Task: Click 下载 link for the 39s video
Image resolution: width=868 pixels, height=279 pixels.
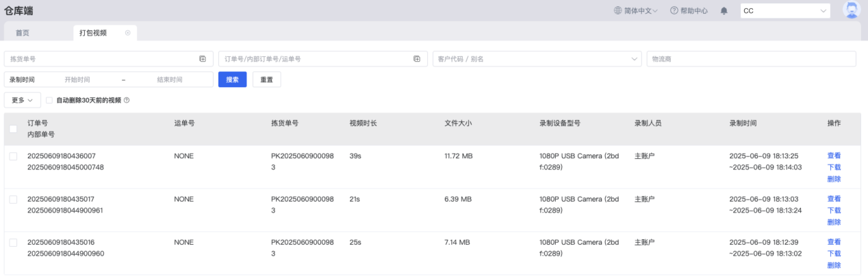Action: 834,167
